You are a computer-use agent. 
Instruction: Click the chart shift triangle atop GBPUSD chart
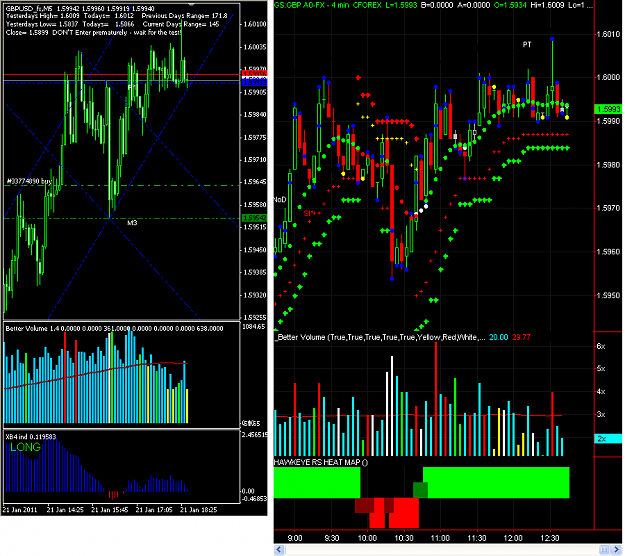pos(191,4)
